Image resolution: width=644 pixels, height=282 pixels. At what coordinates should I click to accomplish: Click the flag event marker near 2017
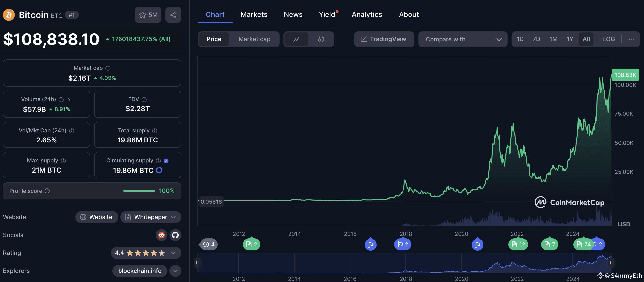(370, 244)
